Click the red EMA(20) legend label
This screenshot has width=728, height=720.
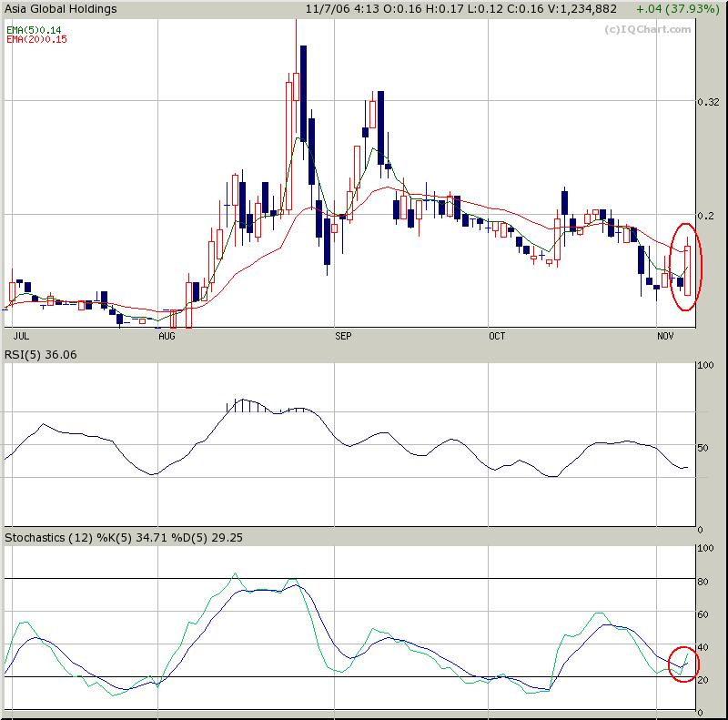pos(36,40)
